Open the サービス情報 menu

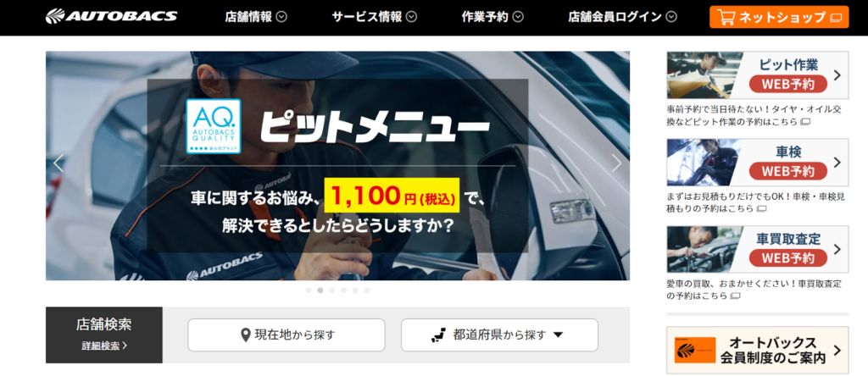(x=374, y=17)
